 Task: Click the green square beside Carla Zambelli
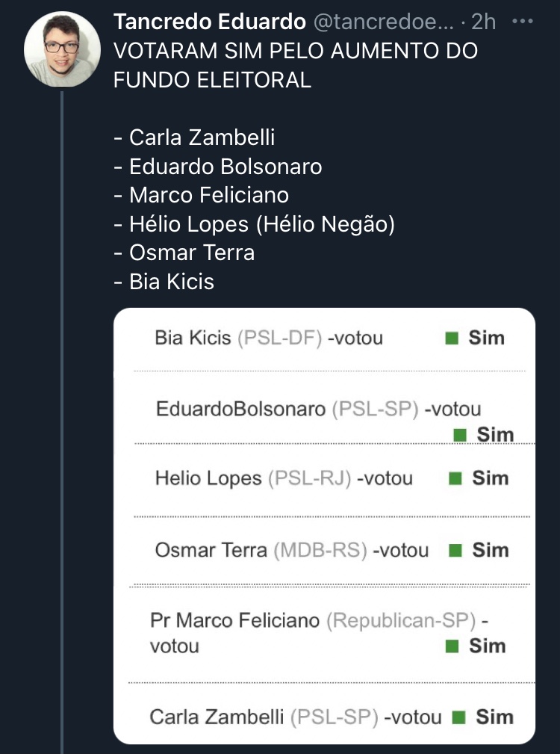(x=459, y=717)
